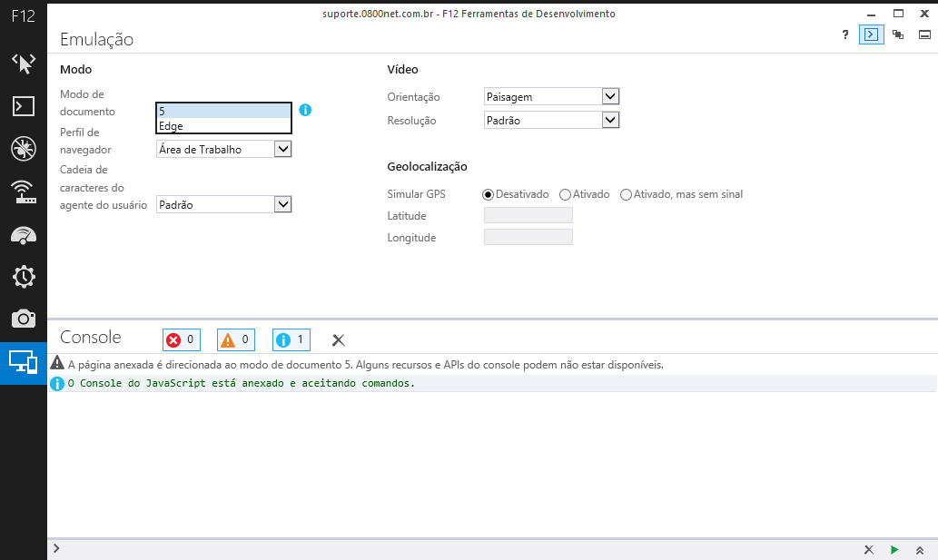Click the Console panel heading
938x560 pixels.
pyautogui.click(x=90, y=337)
